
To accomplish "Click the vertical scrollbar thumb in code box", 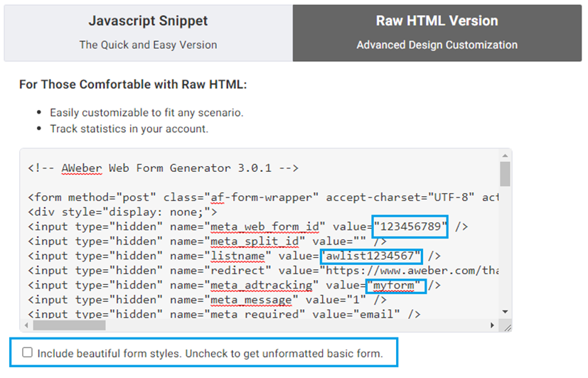I will tap(505, 174).
